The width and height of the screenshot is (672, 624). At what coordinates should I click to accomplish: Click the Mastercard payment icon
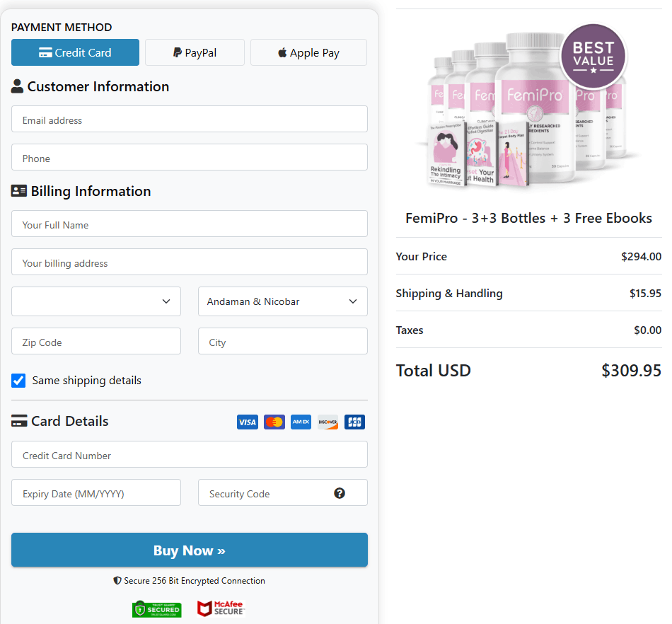click(274, 422)
